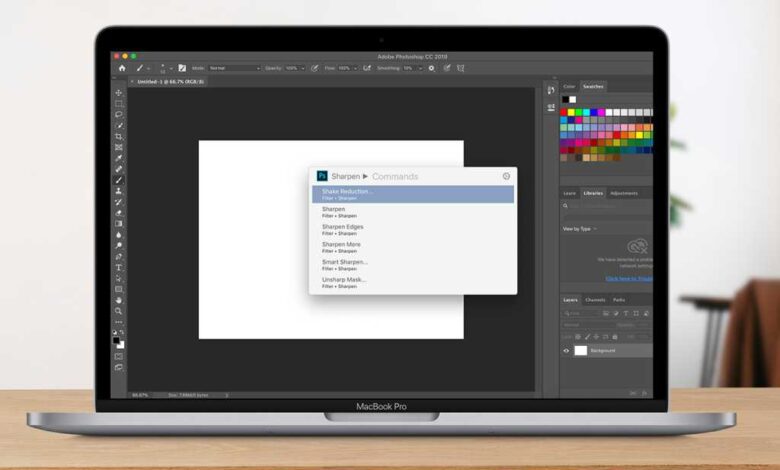Open the Smoothing value dropdown
The height and width of the screenshot is (470, 780).
click(412, 68)
